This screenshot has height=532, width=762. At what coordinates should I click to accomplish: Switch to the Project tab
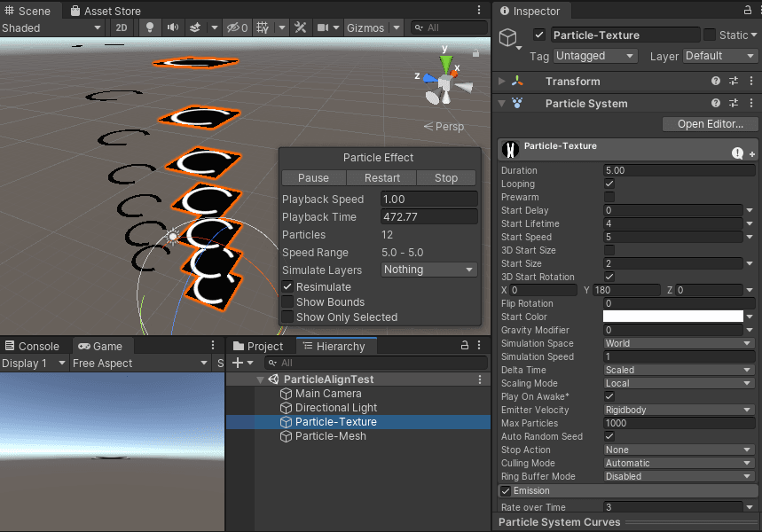(x=258, y=346)
